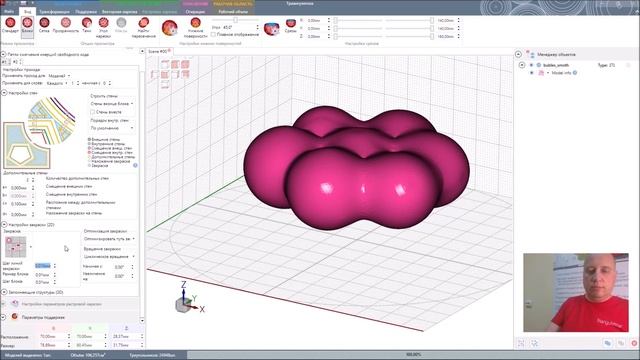
Task: Click the blue copy icon in bottom-right toolbar
Action: 607,343
